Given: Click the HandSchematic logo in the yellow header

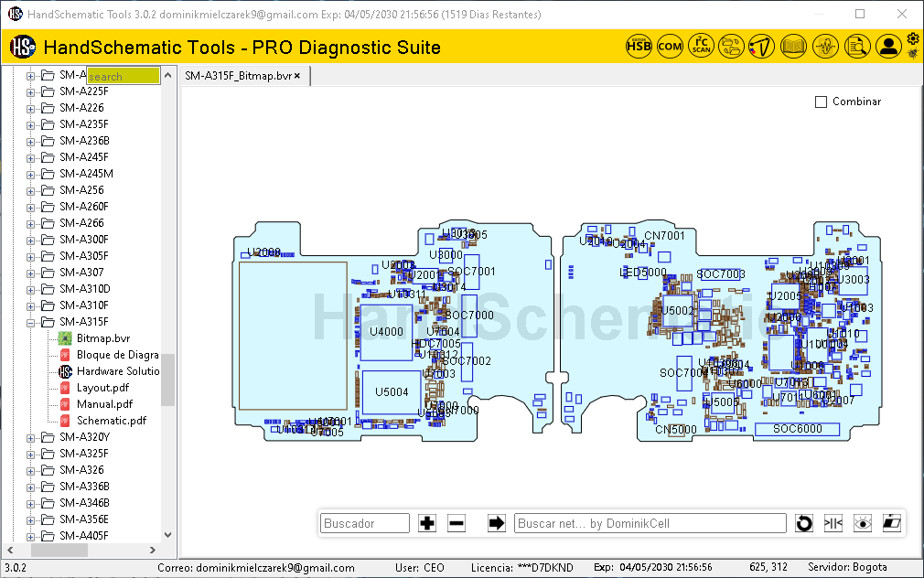Looking at the screenshot, I should click(23, 47).
